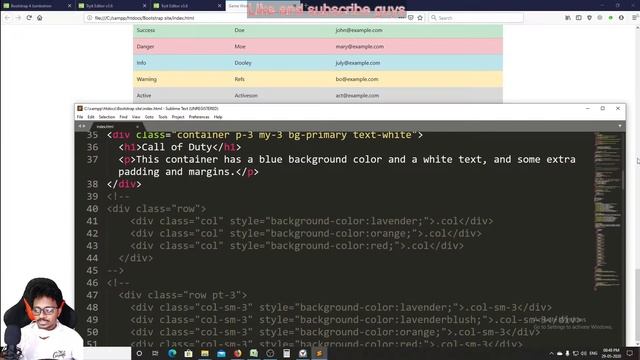The height and width of the screenshot is (360, 640).
Task: Click the 'Call of Duty' heading text in code
Action: pyautogui.click(x=177, y=147)
